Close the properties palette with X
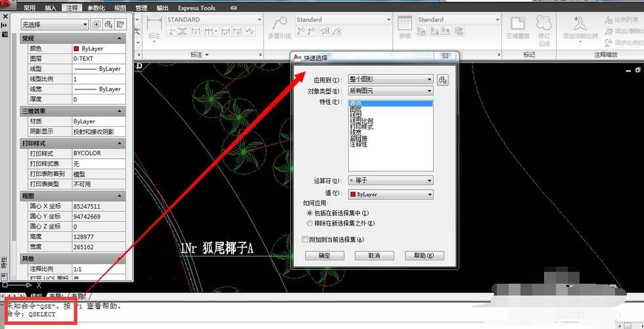 pos(5,16)
